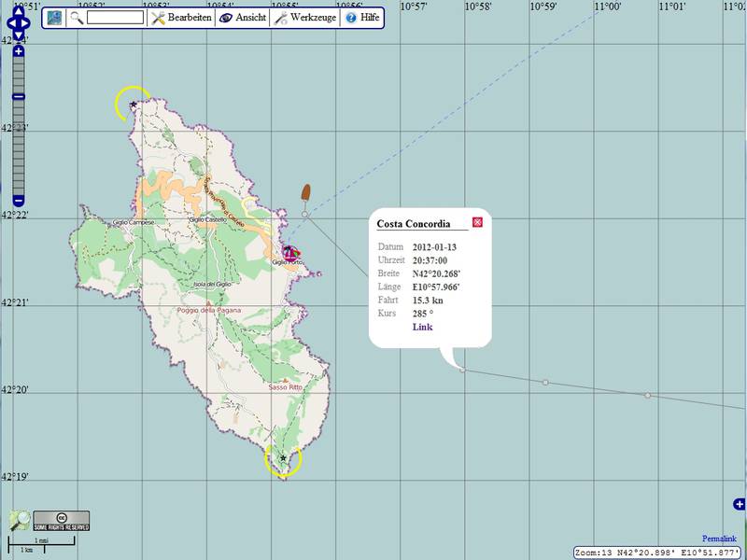Screen dimensions: 747x560
Task: Focus the toolbar search field
Action: click(115, 18)
